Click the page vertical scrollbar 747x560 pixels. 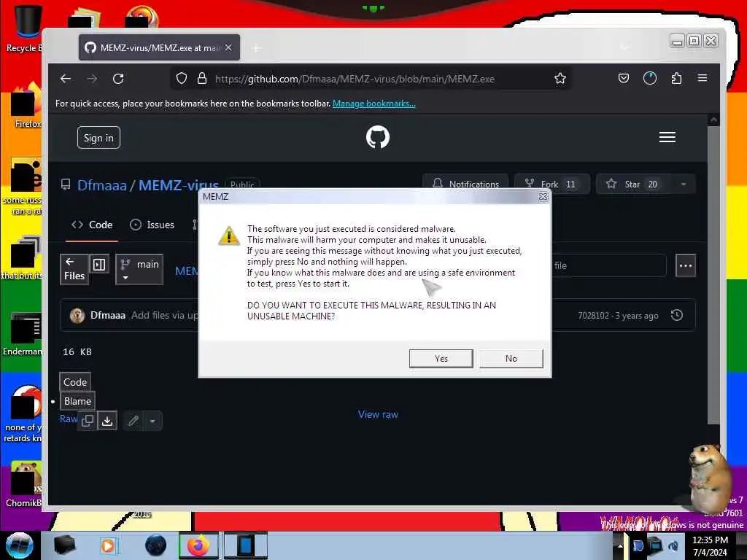713,274
